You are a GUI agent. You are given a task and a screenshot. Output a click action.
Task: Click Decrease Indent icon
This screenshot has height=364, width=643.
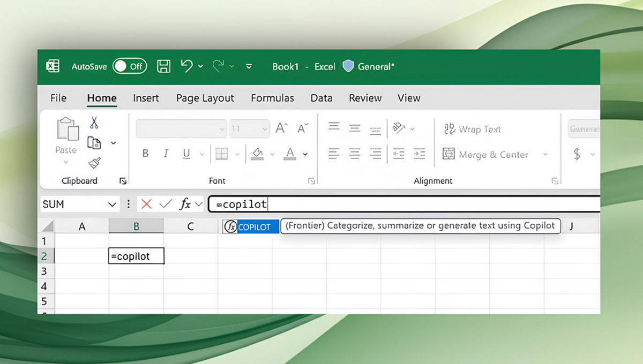[x=399, y=154]
